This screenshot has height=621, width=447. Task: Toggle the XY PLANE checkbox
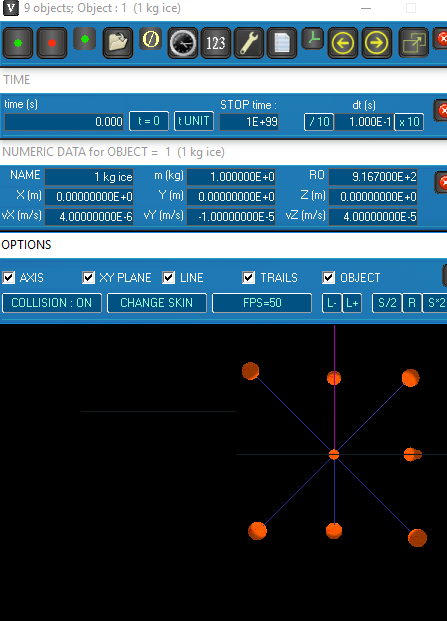click(88, 278)
